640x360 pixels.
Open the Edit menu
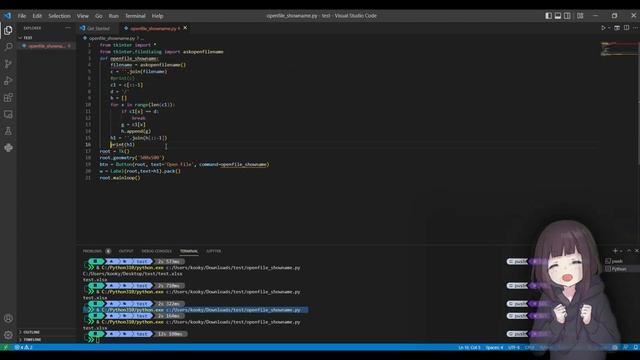point(37,16)
